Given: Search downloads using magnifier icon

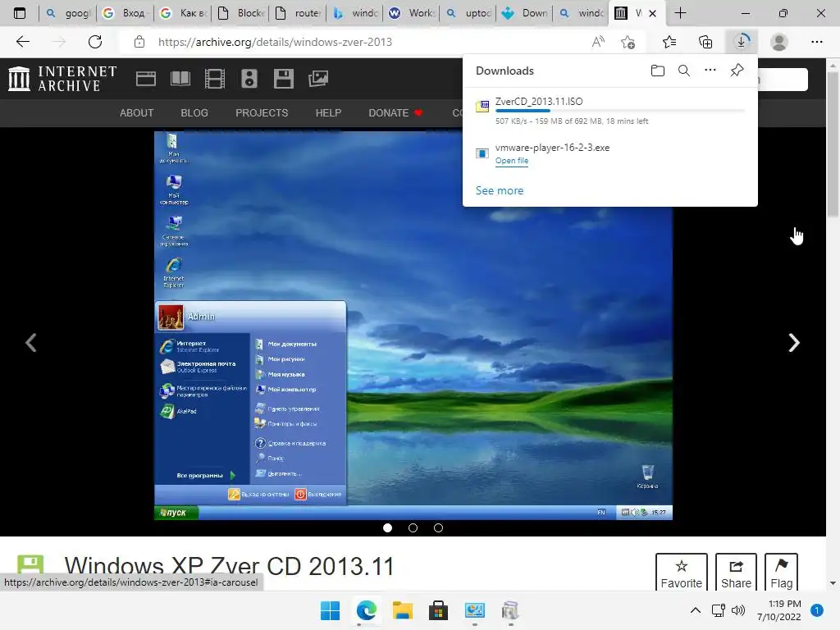Looking at the screenshot, I should [x=684, y=71].
